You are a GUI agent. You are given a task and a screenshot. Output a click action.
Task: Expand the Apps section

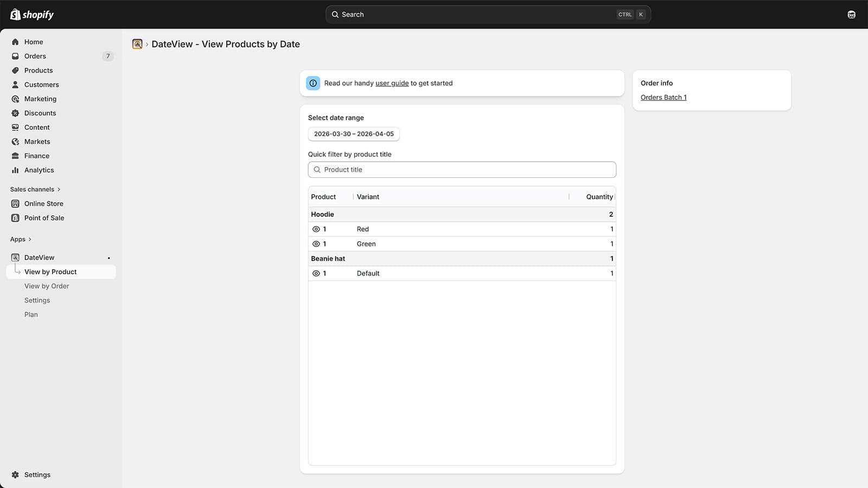coord(21,239)
